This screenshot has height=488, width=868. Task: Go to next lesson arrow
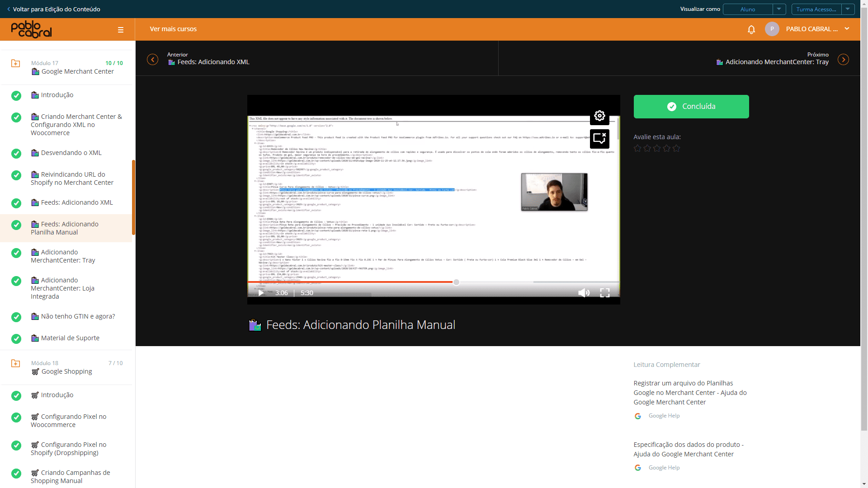843,60
